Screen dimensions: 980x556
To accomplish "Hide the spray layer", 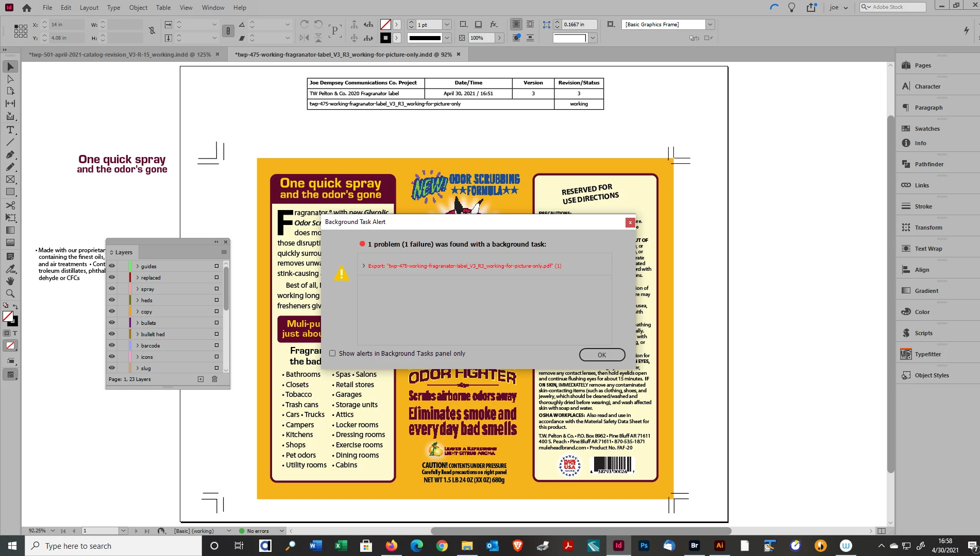I will point(111,289).
